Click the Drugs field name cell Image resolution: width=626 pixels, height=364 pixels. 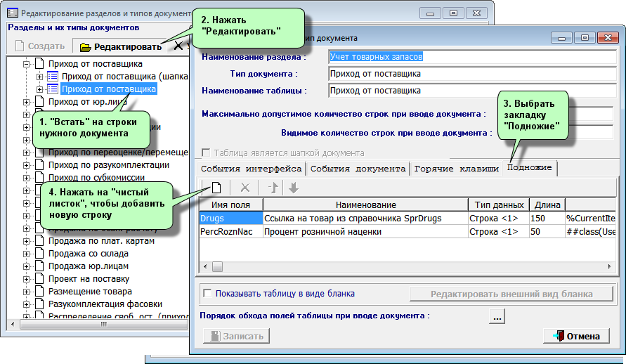click(230, 219)
